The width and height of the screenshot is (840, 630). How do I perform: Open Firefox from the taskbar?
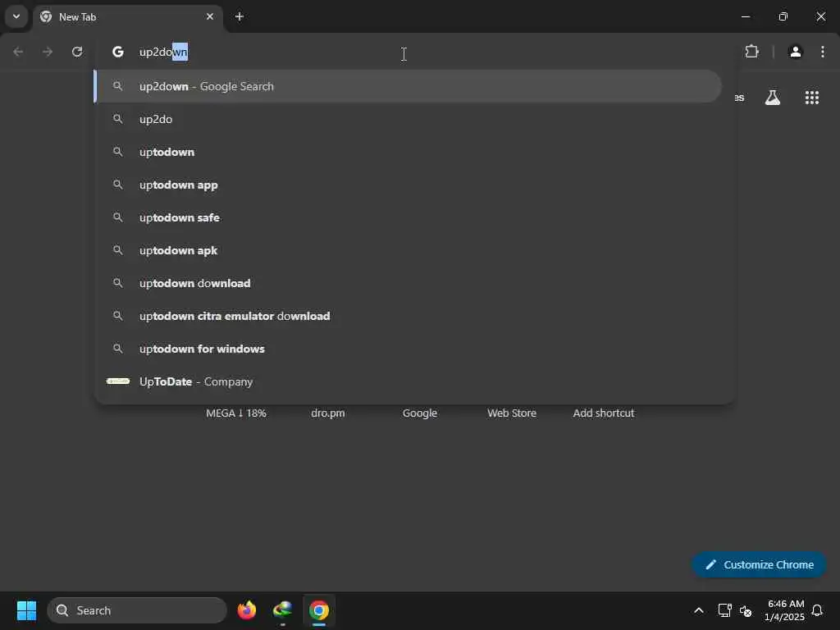click(x=246, y=610)
